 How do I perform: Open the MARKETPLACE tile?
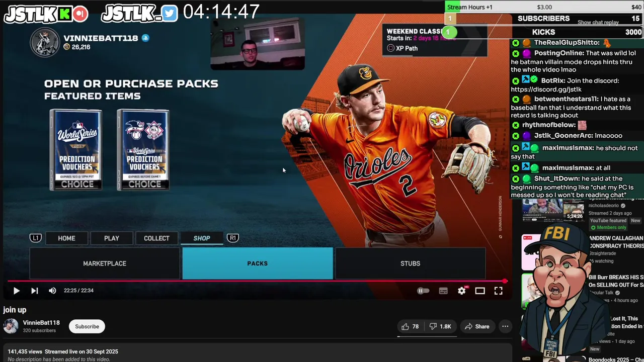click(105, 263)
